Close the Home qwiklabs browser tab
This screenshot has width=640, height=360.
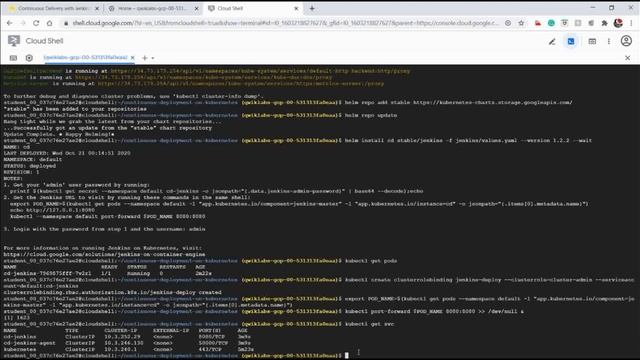[197, 8]
